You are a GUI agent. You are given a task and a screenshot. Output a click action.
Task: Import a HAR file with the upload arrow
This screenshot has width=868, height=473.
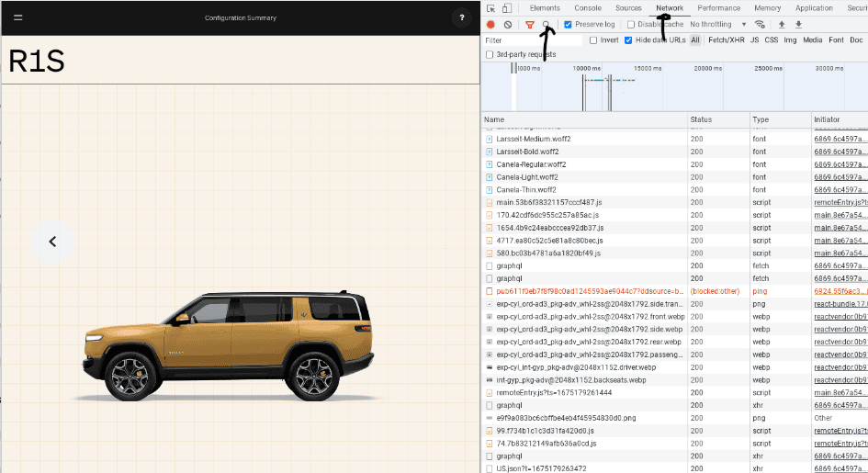pyautogui.click(x=782, y=25)
